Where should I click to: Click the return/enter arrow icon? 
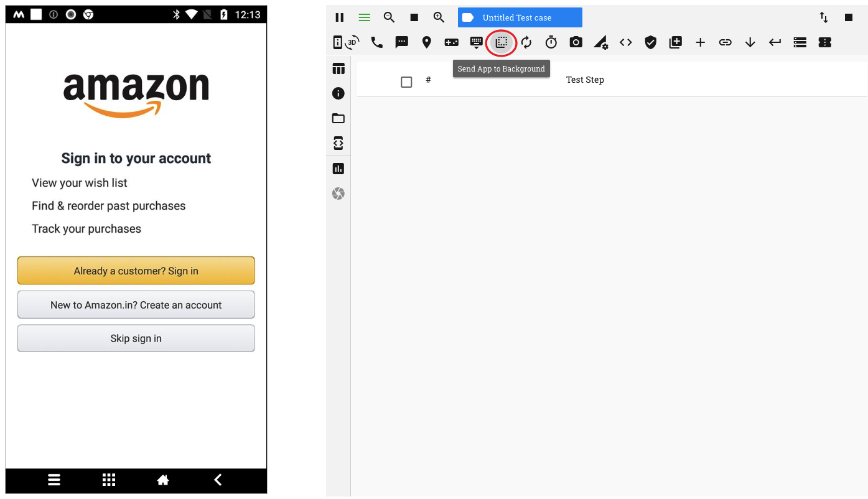click(x=775, y=42)
